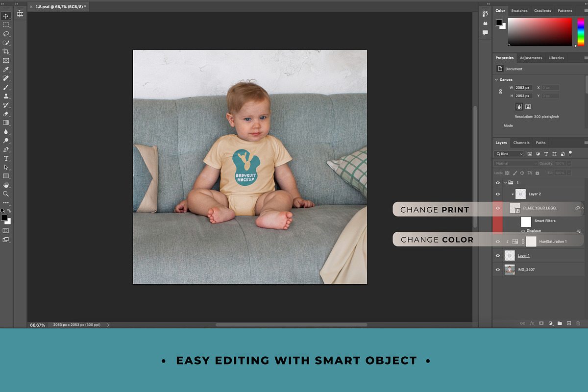Screen dimensions: 588x392
Task: Click the Delete layer trash icon
Action: (x=578, y=323)
